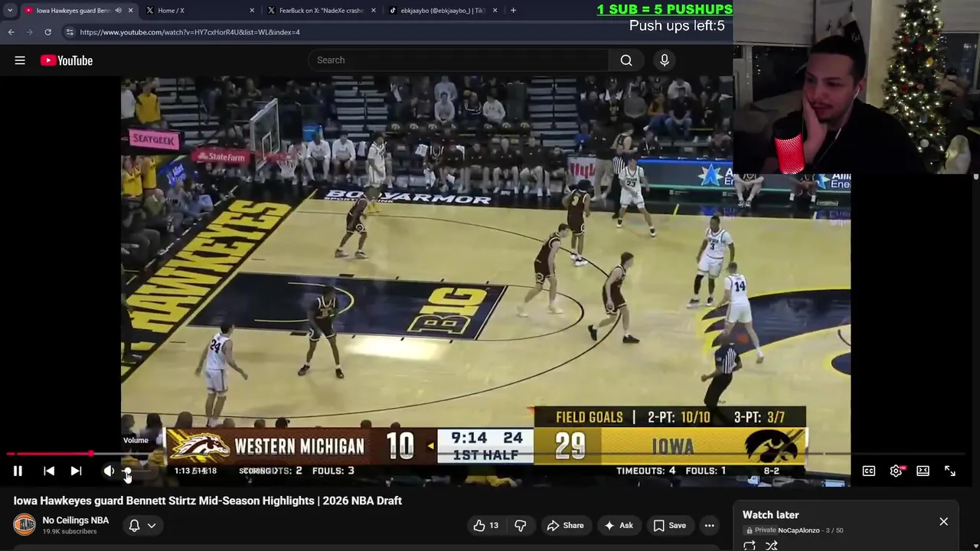Close the Iowa Hawkeyes YouTube tab
This screenshot has width=980, height=551.
click(130, 11)
